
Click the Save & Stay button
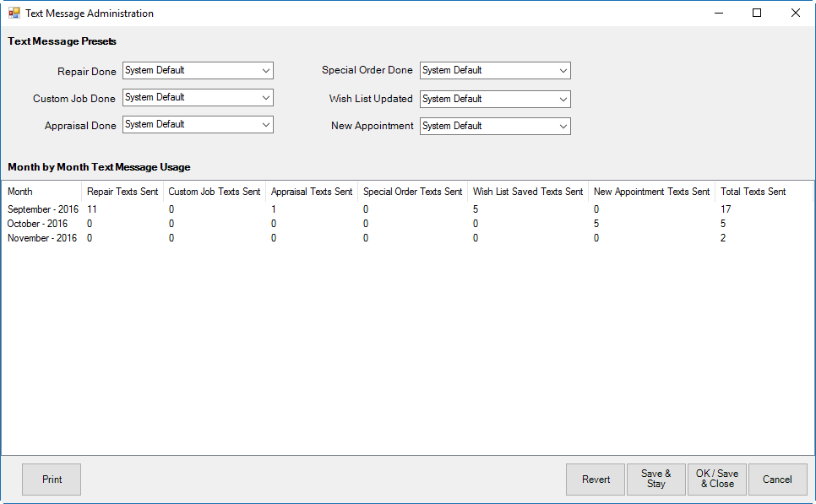click(656, 480)
